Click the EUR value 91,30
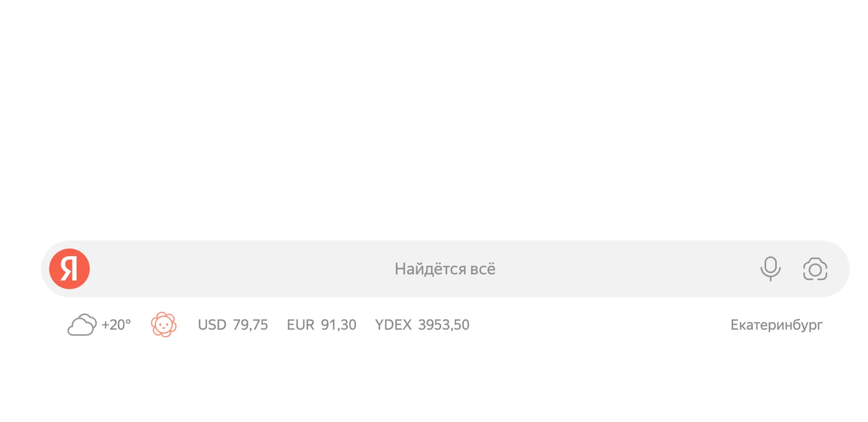This screenshot has height=422, width=868. 339,325
